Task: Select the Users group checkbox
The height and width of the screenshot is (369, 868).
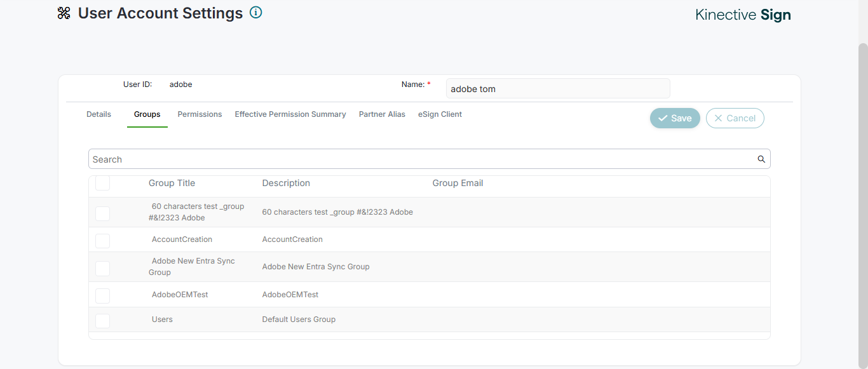Action: click(x=102, y=320)
